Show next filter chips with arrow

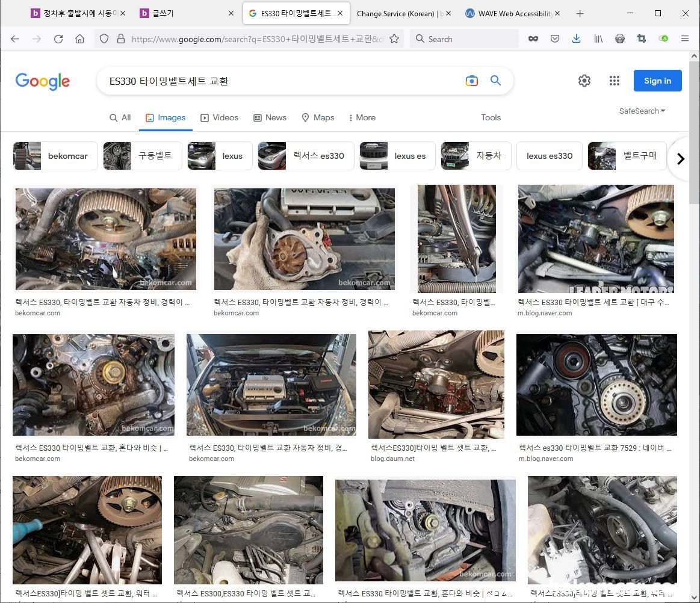coord(680,159)
